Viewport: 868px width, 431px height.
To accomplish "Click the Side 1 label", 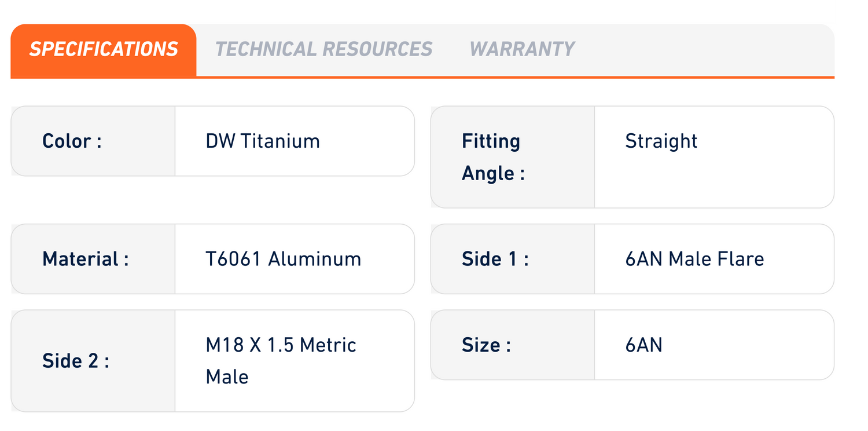I will 495,259.
